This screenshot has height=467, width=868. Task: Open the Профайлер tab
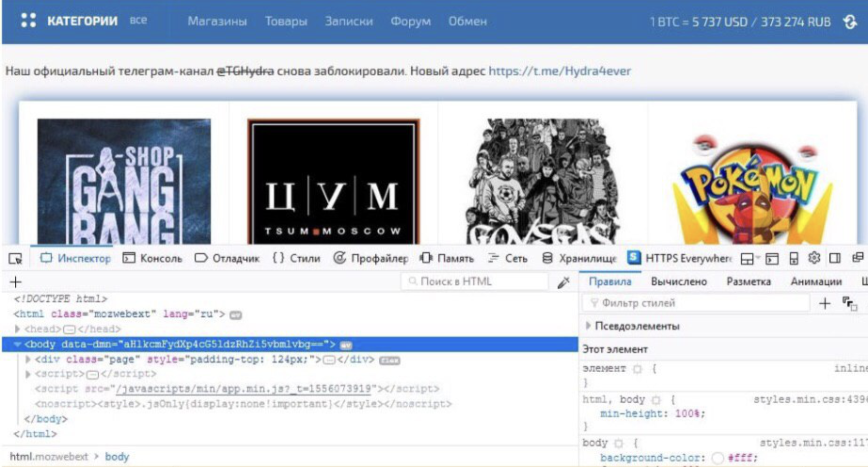370,258
